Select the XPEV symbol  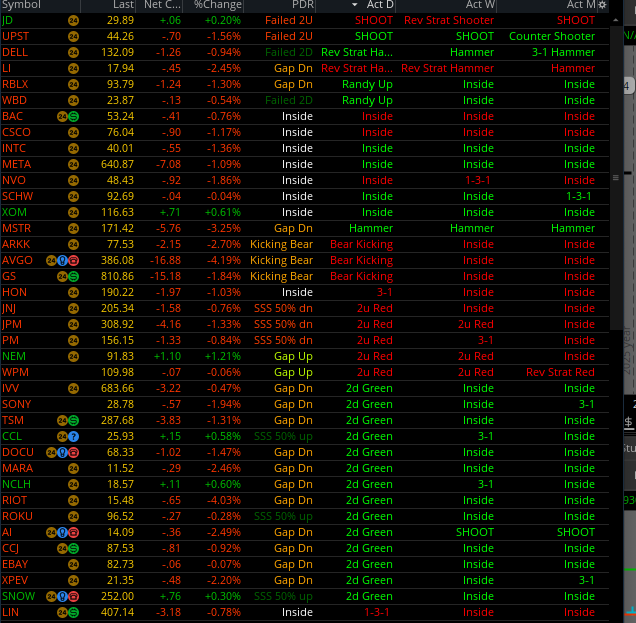click(x=15, y=581)
